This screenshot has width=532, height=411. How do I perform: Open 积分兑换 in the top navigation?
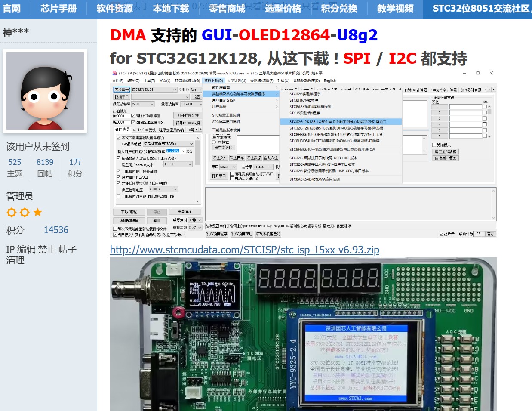(339, 9)
